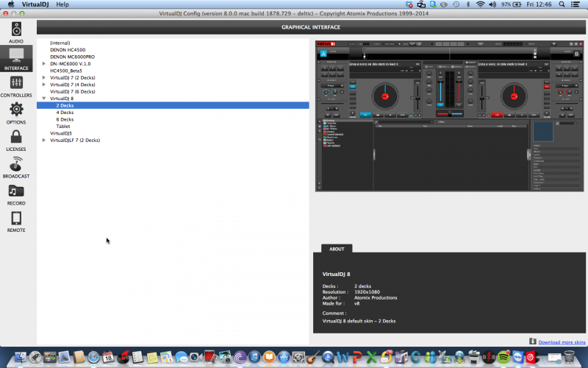Collapse the VirtualDJ 8 skin group
This screenshot has height=368, width=588.
[x=44, y=99]
